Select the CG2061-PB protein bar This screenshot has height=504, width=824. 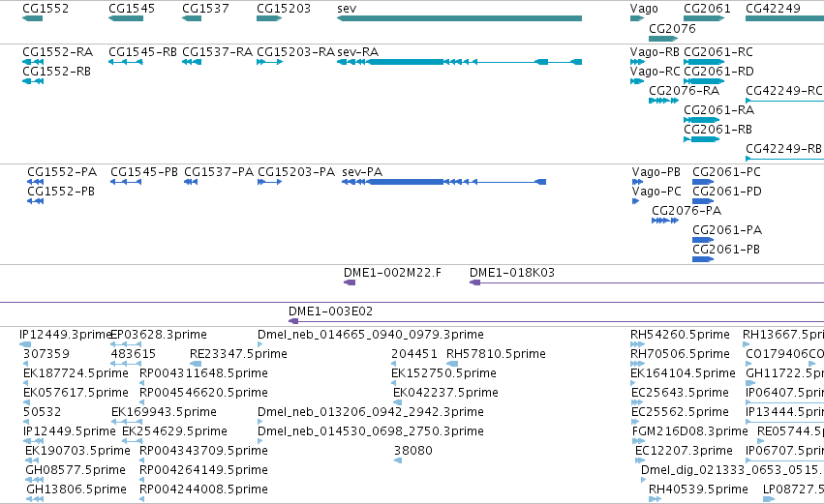[703, 259]
